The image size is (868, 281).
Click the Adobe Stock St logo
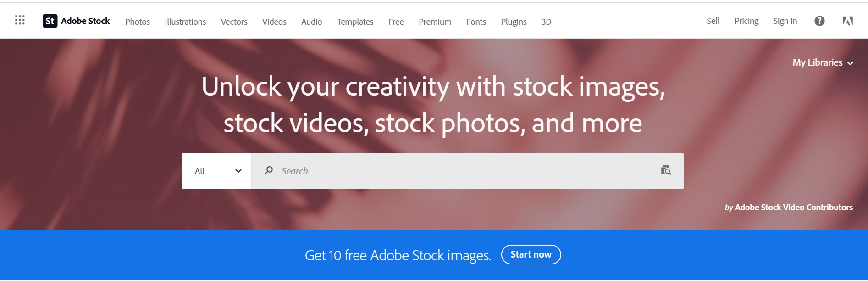(x=50, y=21)
